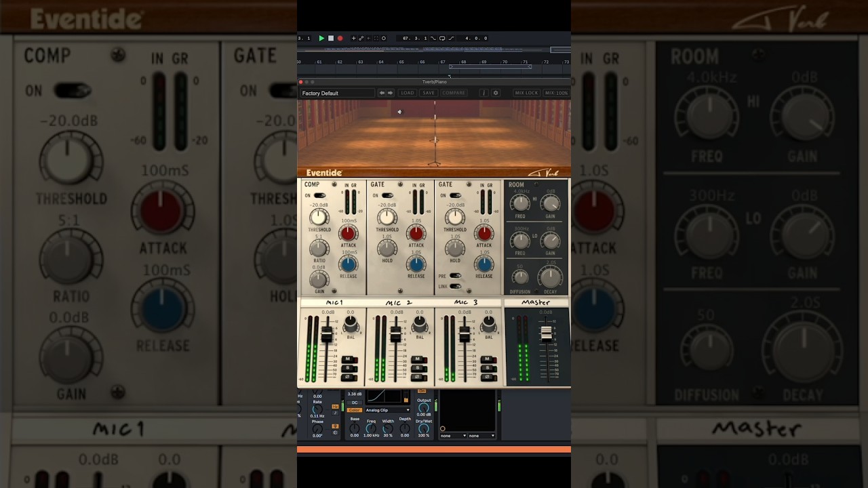Click the COMP Ratio knob
Image resolution: width=868 pixels, height=488 pixels.
click(319, 248)
